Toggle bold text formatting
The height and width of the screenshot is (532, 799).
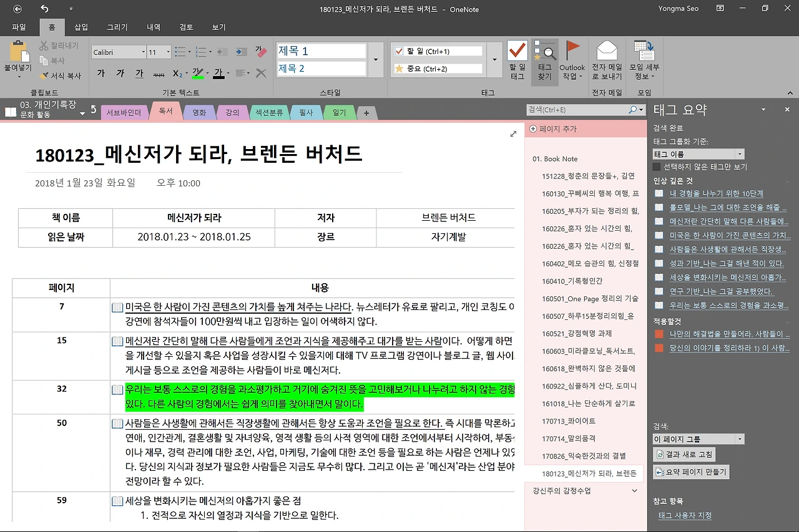(100, 73)
